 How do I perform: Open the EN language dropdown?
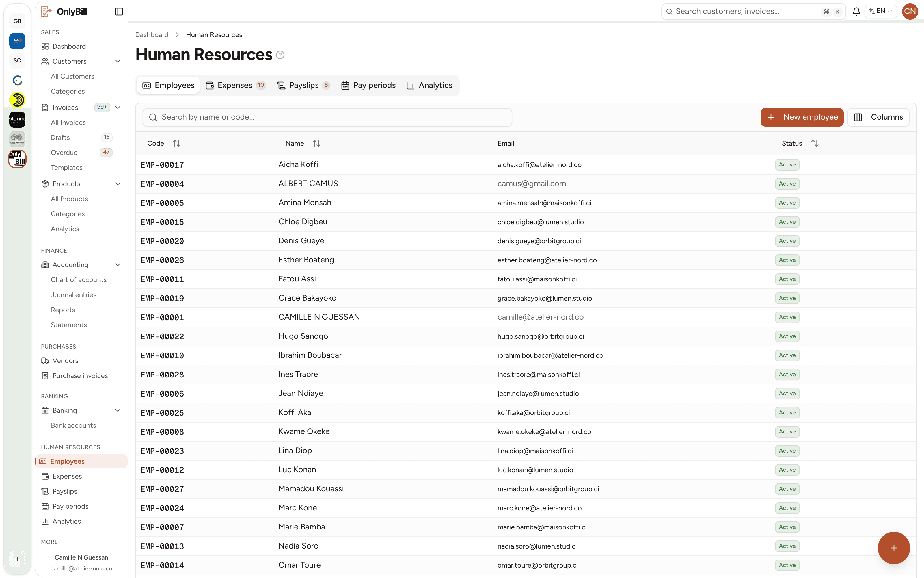(x=880, y=12)
